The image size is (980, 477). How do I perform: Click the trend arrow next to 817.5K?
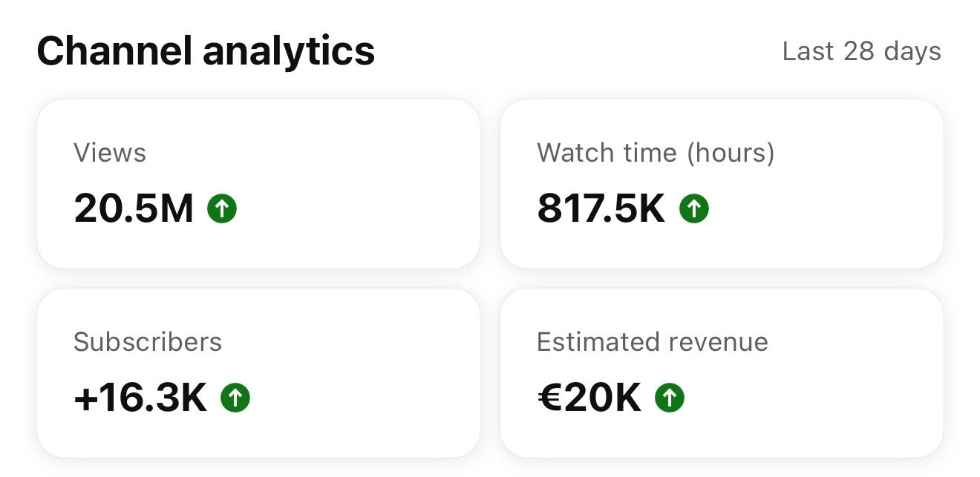[x=694, y=208]
